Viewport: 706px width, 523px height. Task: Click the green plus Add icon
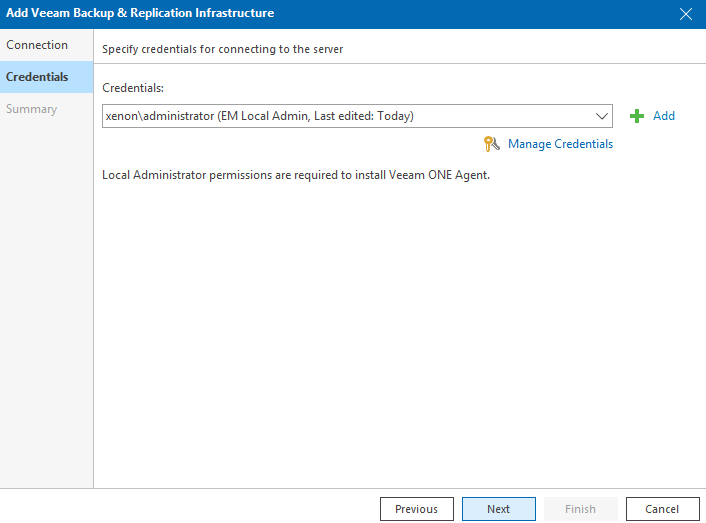coord(637,116)
